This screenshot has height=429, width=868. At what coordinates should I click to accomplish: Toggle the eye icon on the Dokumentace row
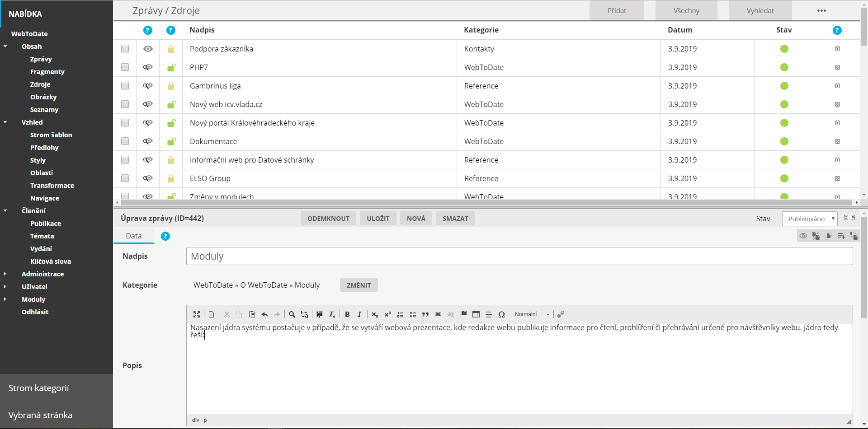pos(148,141)
